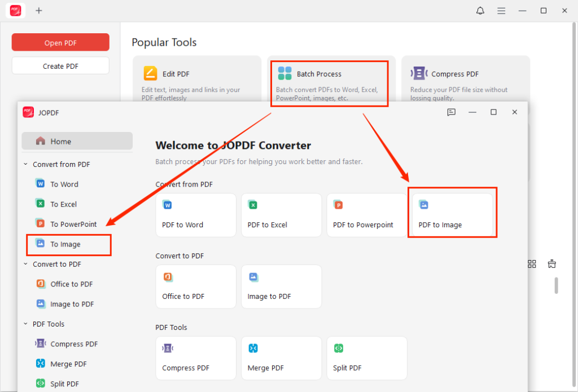Open a new tab with plus icon
The height and width of the screenshot is (392, 578).
coord(39,11)
